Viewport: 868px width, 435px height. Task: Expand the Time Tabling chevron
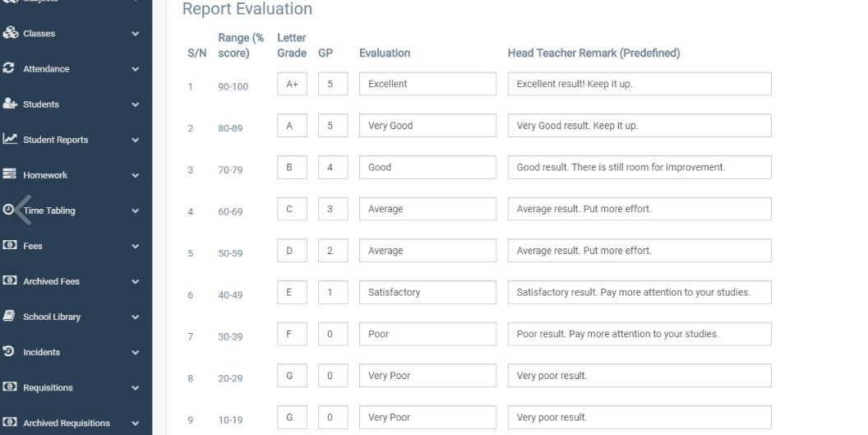coord(135,211)
